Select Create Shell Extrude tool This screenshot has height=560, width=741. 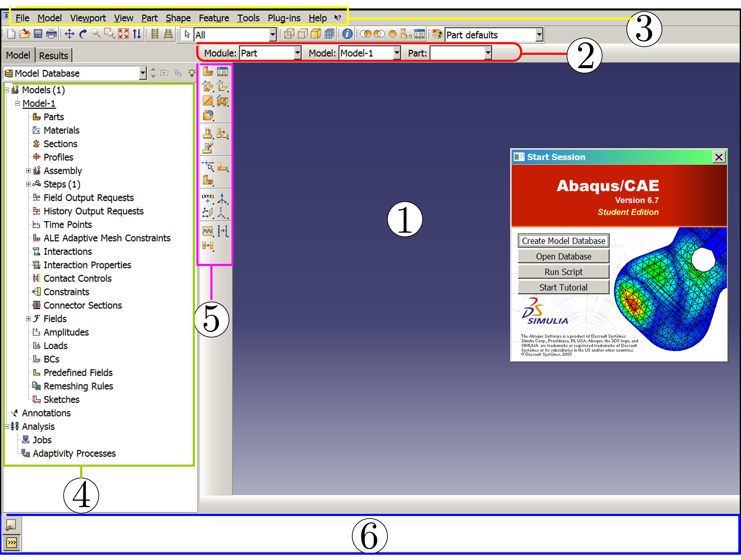coord(222,86)
